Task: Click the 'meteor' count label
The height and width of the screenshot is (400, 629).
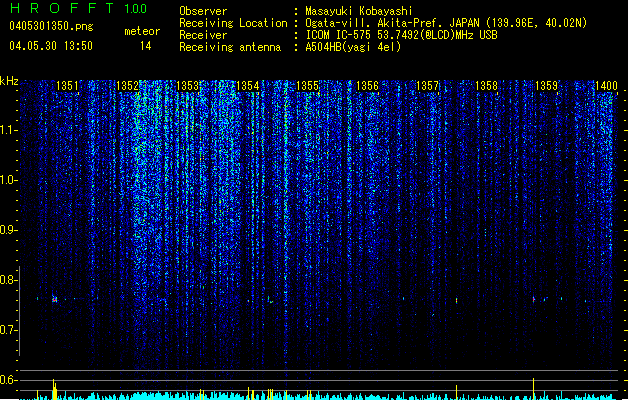Action: point(142,31)
